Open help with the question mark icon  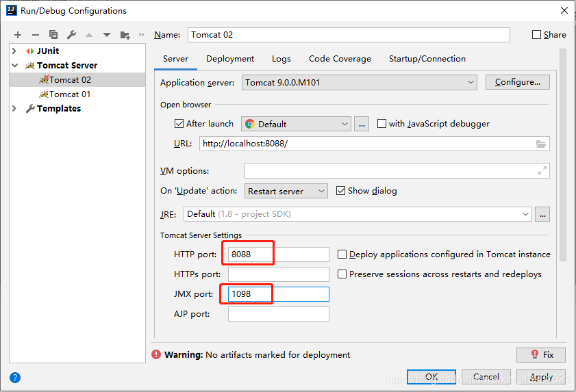click(x=15, y=378)
